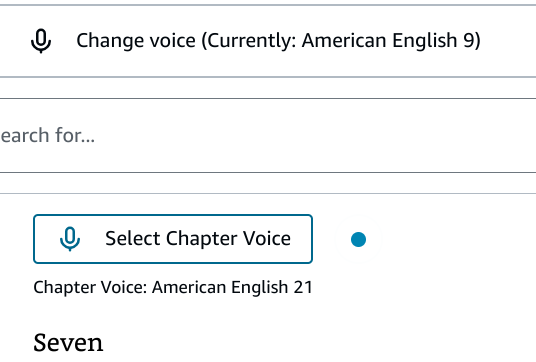Open the Change voice option
Screen dimensions: 536x362
(268, 41)
